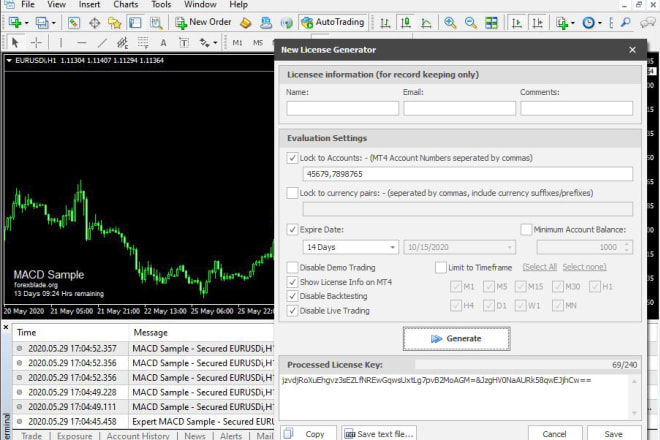Click the Generate button
The height and width of the screenshot is (440, 660).
[x=457, y=339]
